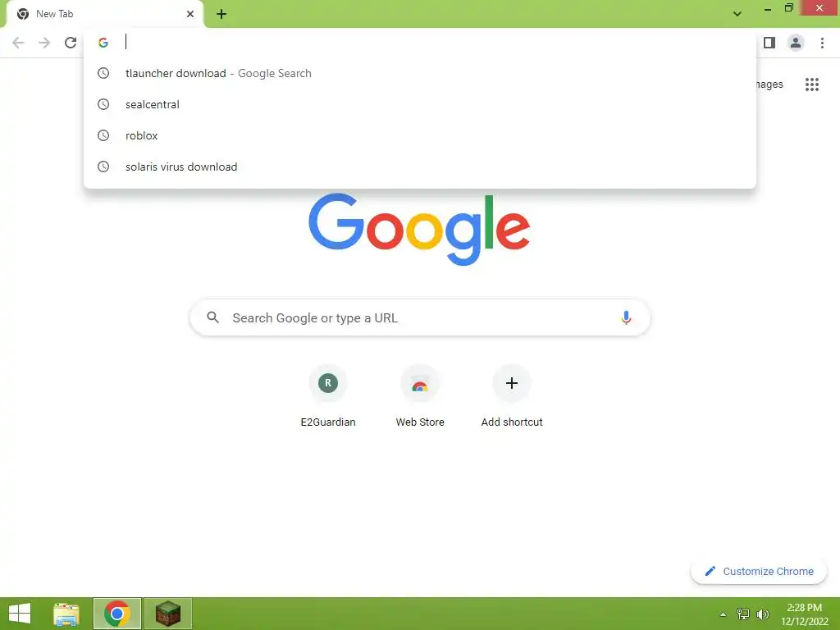
Task: Open the Windows Start button
Action: pyautogui.click(x=20, y=614)
